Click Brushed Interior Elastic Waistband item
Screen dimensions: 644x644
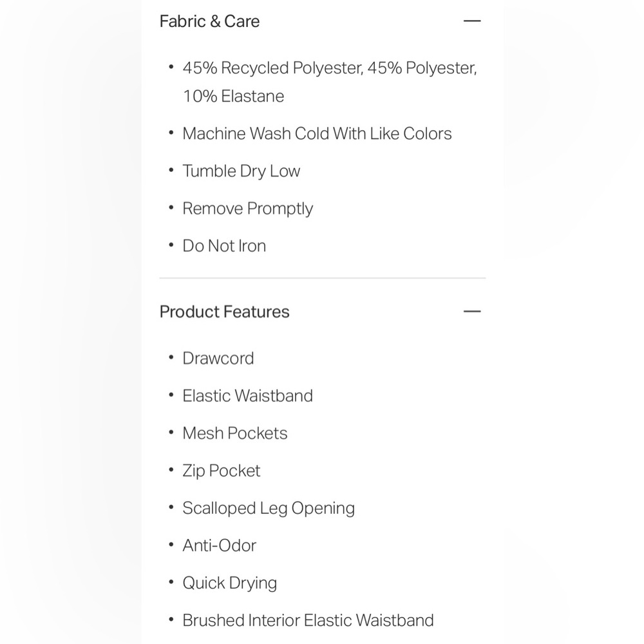[308, 620]
